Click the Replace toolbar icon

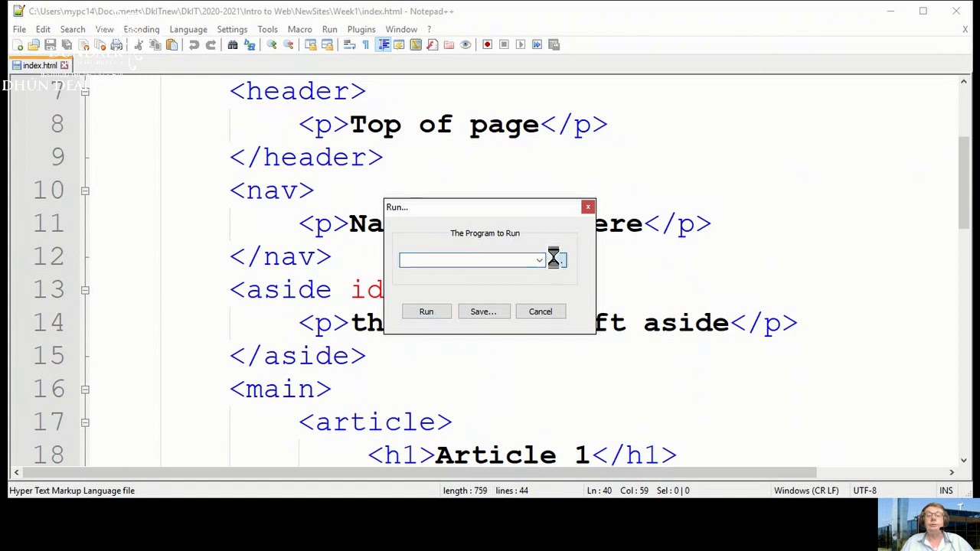(250, 45)
